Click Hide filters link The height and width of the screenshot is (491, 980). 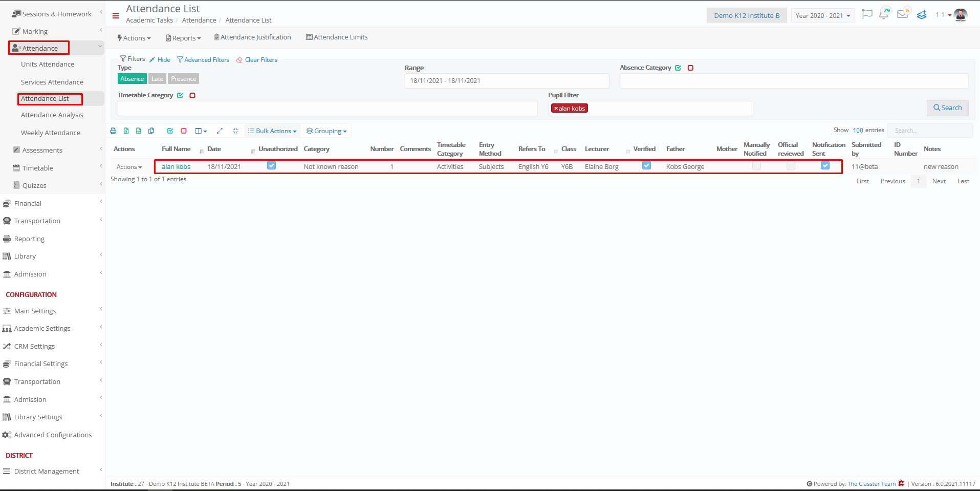(160, 60)
